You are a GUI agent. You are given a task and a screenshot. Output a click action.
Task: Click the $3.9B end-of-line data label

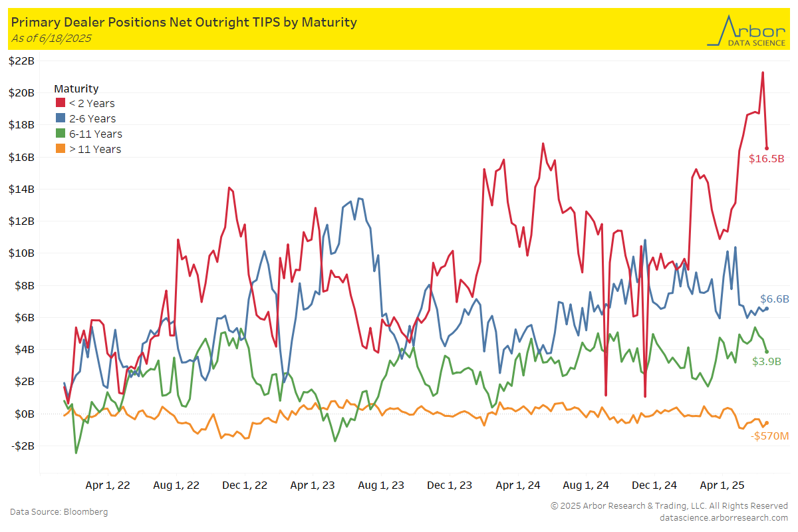[767, 362]
